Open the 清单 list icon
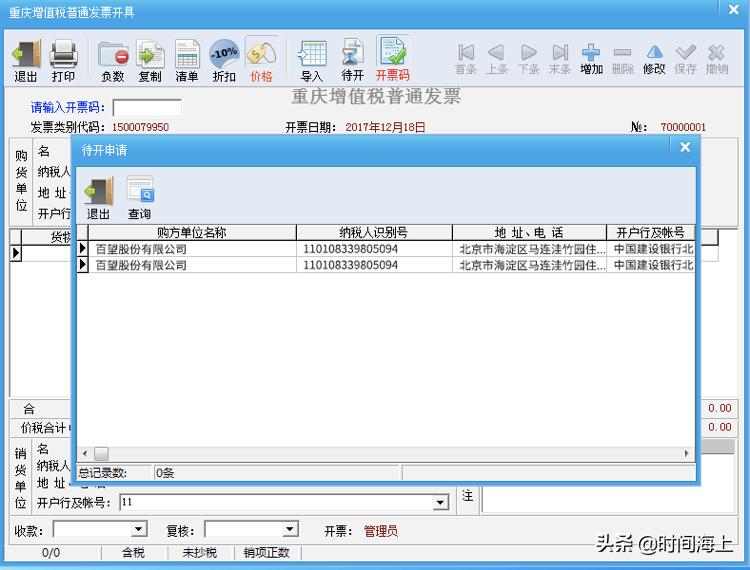The width and height of the screenshot is (750, 570). point(187,61)
